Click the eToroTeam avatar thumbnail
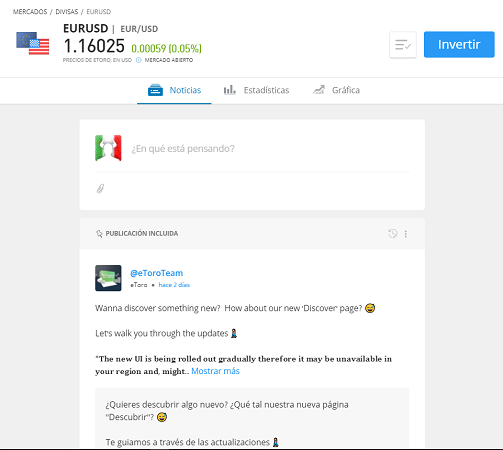Screen dimensions: 503x450 (x=108, y=278)
